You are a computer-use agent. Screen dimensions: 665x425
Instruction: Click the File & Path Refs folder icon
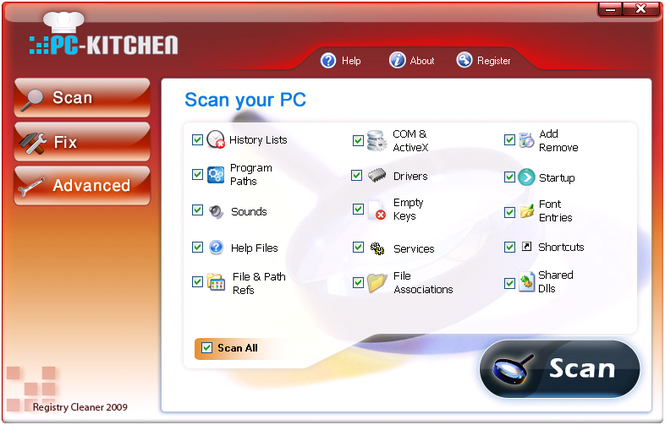pyautogui.click(x=216, y=282)
